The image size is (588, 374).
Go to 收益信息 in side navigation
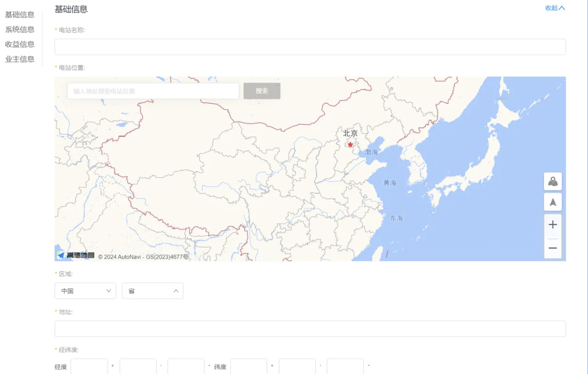19,44
